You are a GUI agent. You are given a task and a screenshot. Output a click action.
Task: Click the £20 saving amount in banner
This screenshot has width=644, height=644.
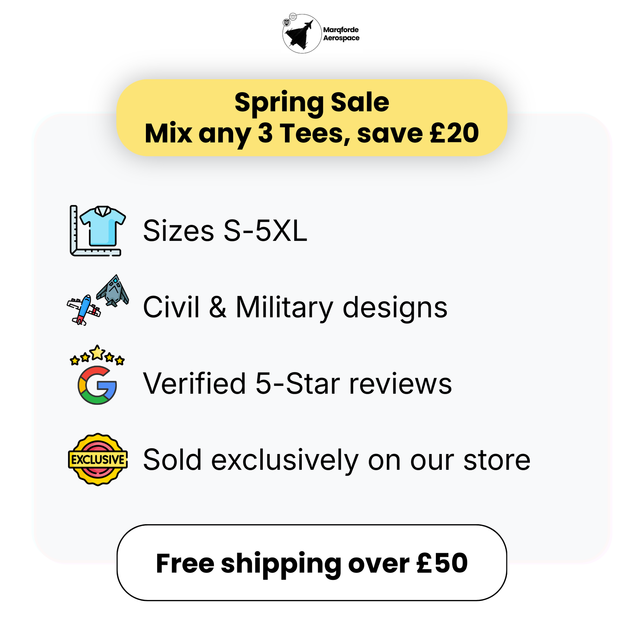(x=454, y=133)
